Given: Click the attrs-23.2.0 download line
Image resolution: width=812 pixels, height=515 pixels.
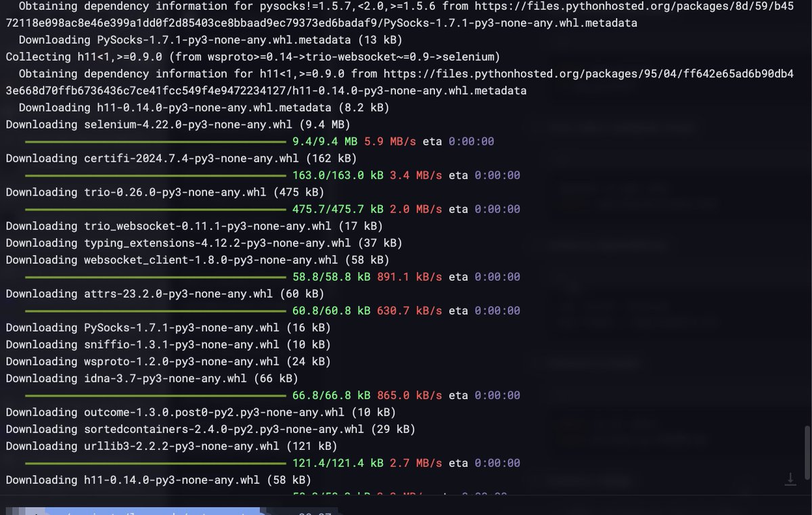Looking at the screenshot, I should coord(164,294).
